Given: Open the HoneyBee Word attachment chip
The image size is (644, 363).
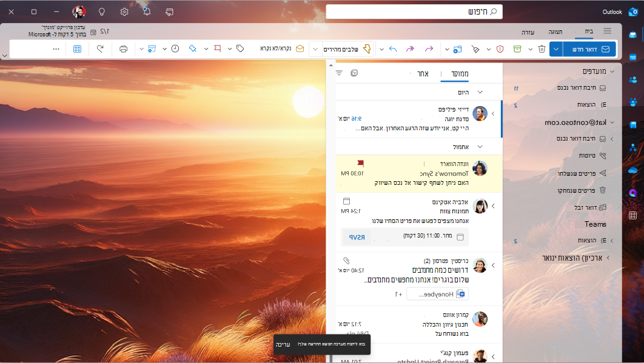Looking at the screenshot, I should (437, 294).
